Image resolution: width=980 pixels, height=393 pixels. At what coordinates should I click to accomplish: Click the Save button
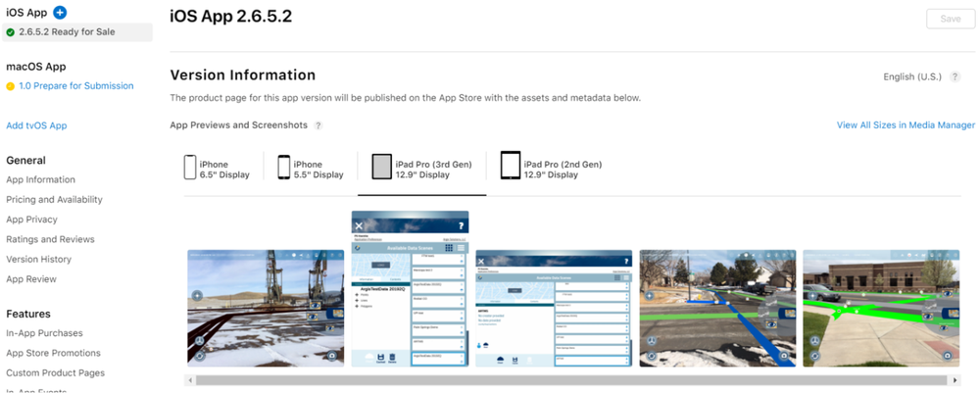[950, 19]
